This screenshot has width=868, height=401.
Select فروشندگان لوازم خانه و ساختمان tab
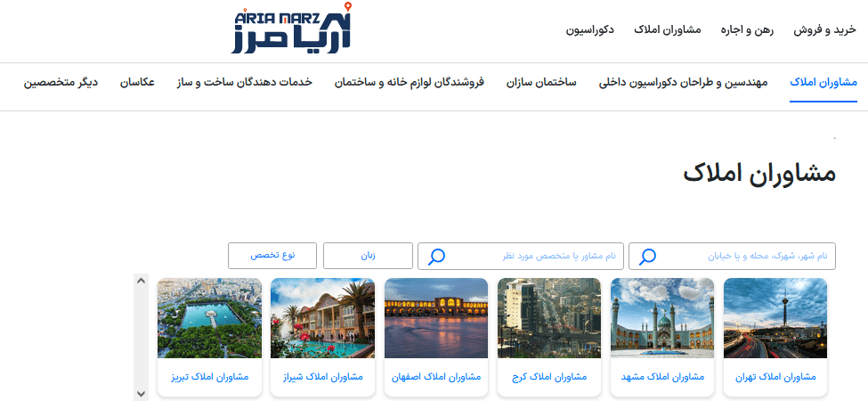click(x=410, y=83)
